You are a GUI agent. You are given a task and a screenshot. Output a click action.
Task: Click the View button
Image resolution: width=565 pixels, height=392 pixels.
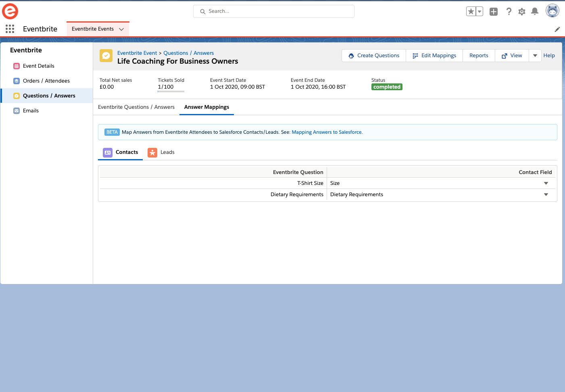512,56
